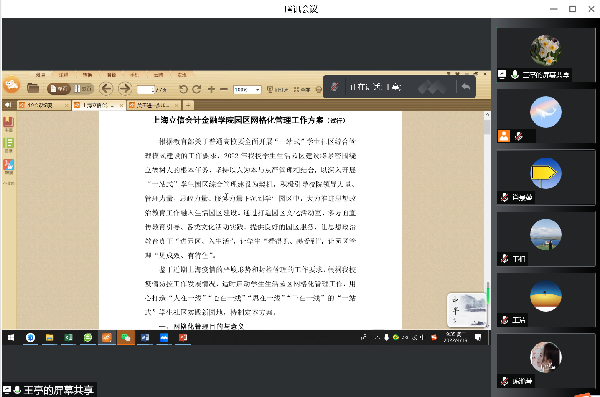This screenshot has height=397, width=600.
Task: Click the scroll up arrow of document
Action: click(487, 114)
